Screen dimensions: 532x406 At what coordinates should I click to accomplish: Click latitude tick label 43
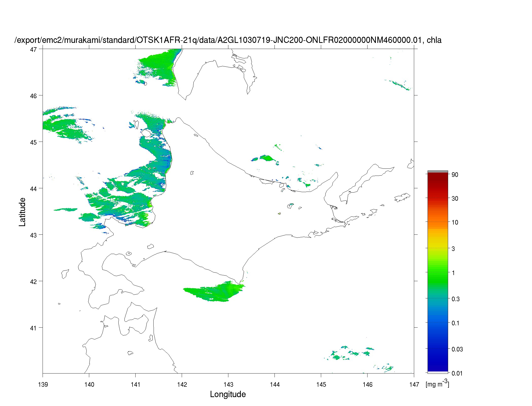pos(33,235)
